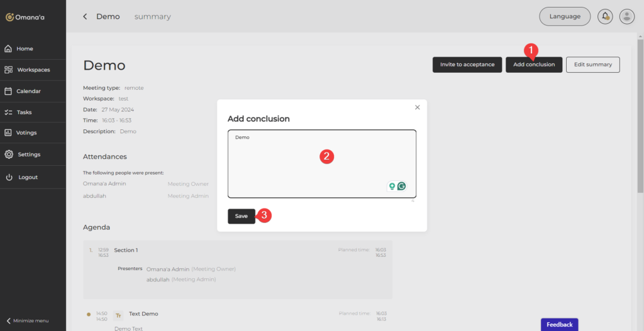Go back using the arrow beside Demo
The height and width of the screenshot is (331, 644).
[x=85, y=17]
